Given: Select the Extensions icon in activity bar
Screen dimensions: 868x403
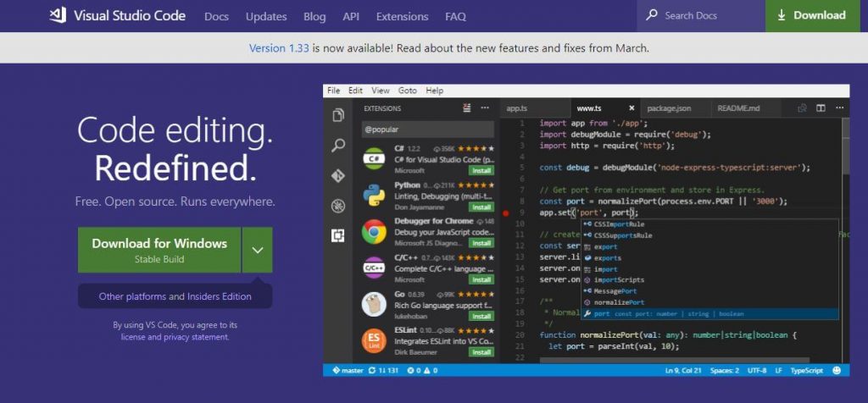Looking at the screenshot, I should 337,236.
